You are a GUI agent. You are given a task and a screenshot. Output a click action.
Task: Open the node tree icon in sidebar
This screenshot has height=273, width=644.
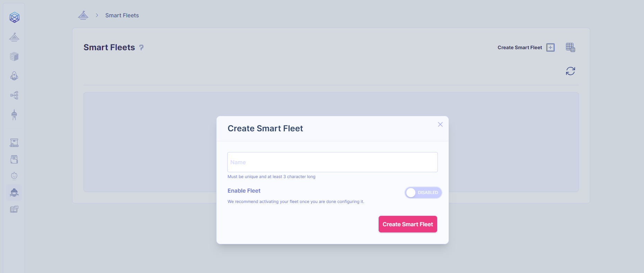[14, 95]
